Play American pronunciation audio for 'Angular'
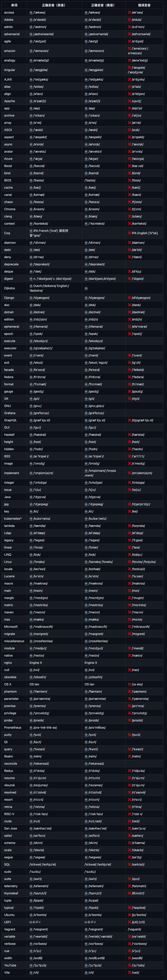This screenshot has height=980, width=167. (x=86, y=70)
